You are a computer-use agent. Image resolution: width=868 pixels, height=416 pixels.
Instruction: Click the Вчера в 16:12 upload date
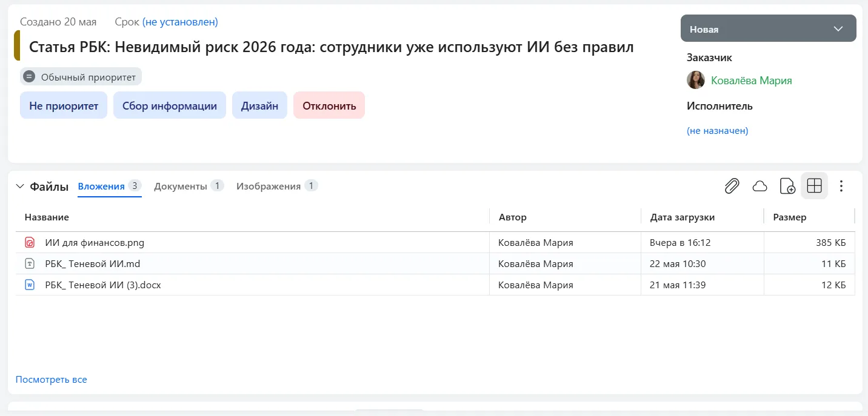point(680,243)
